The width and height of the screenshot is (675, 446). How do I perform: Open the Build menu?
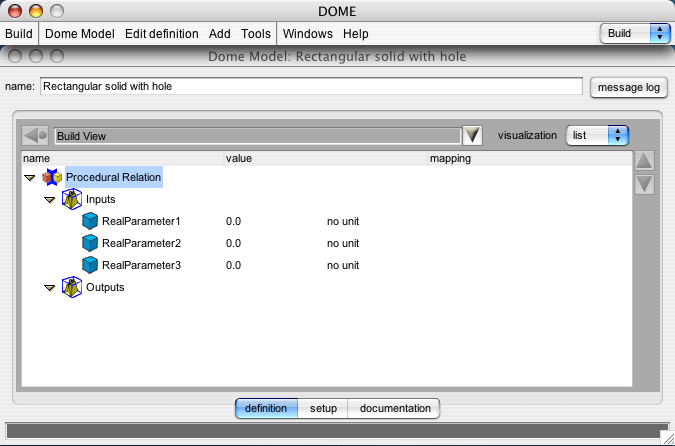coord(19,34)
